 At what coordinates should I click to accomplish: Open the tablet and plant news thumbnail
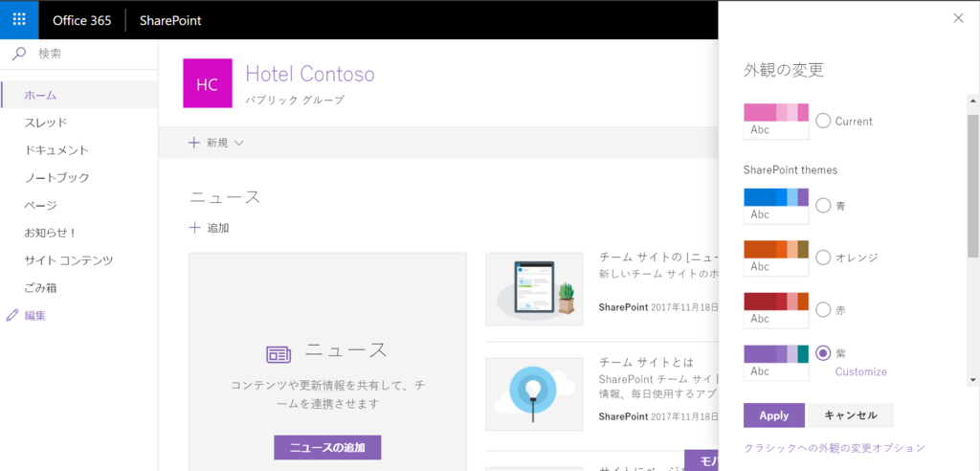pos(534,289)
